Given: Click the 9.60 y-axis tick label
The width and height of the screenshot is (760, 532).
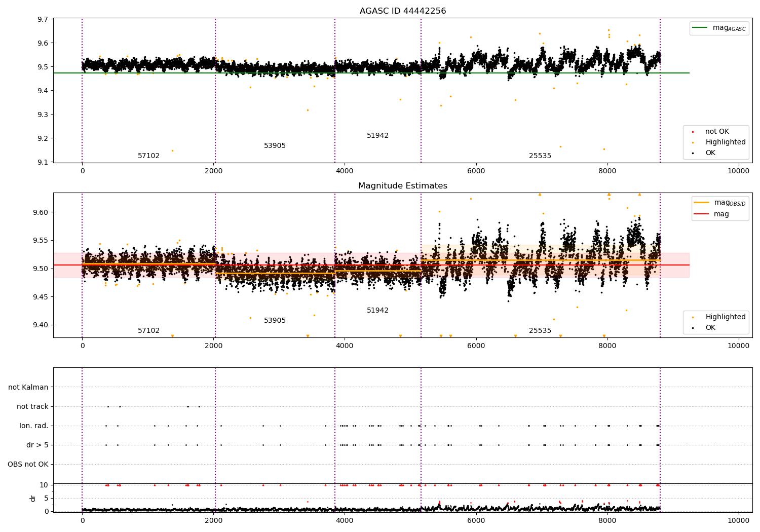Looking at the screenshot, I should click(x=41, y=212).
